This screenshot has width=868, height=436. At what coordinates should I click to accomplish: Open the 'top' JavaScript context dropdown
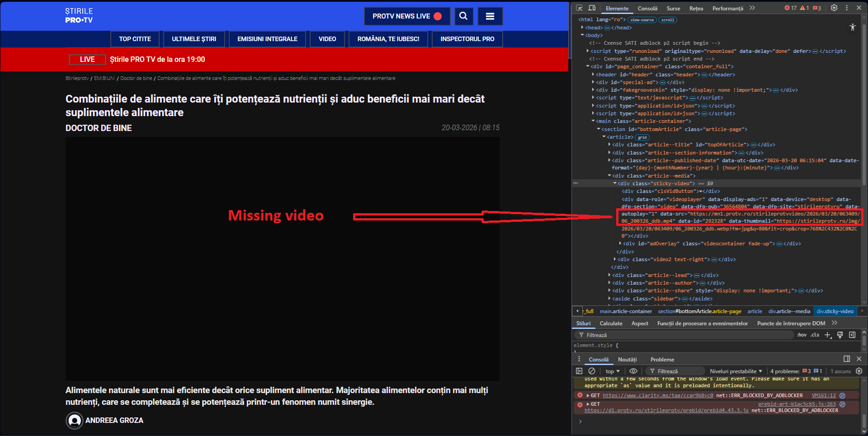point(613,371)
